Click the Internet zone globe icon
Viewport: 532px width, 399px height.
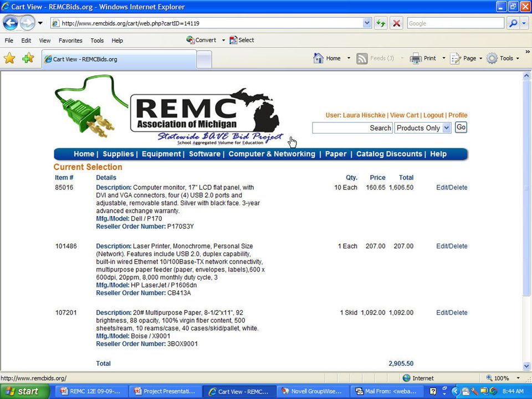coord(406,378)
